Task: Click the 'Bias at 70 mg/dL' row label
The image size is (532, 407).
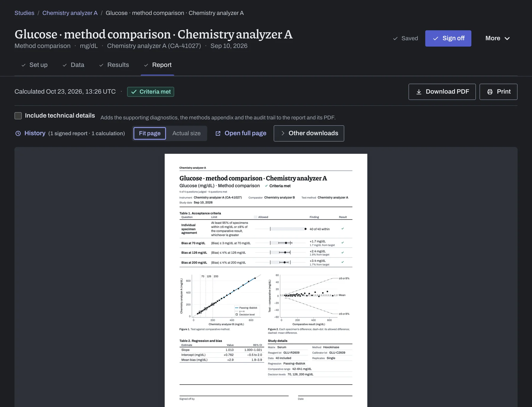Action: [x=193, y=243]
